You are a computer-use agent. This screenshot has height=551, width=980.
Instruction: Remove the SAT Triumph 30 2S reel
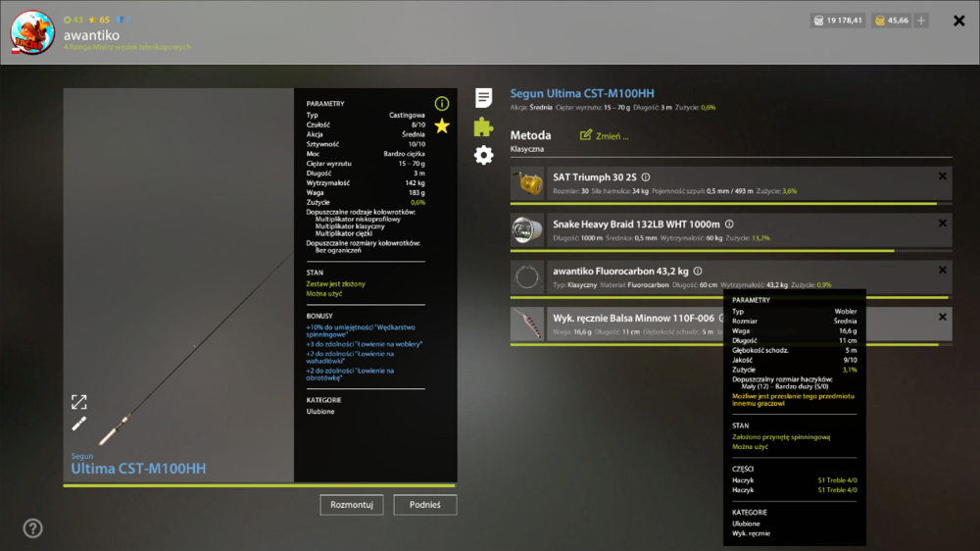click(x=942, y=176)
